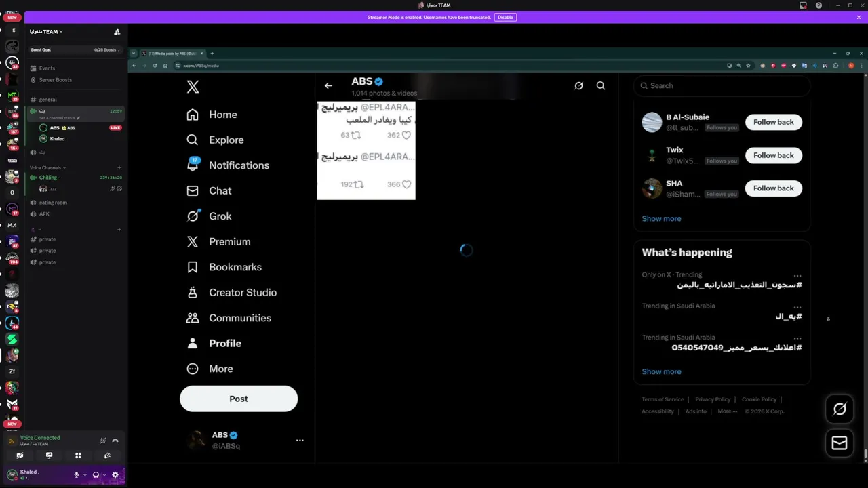Open options for 0540547049 trending topic
The width and height of the screenshot is (868, 488).
coord(797,338)
